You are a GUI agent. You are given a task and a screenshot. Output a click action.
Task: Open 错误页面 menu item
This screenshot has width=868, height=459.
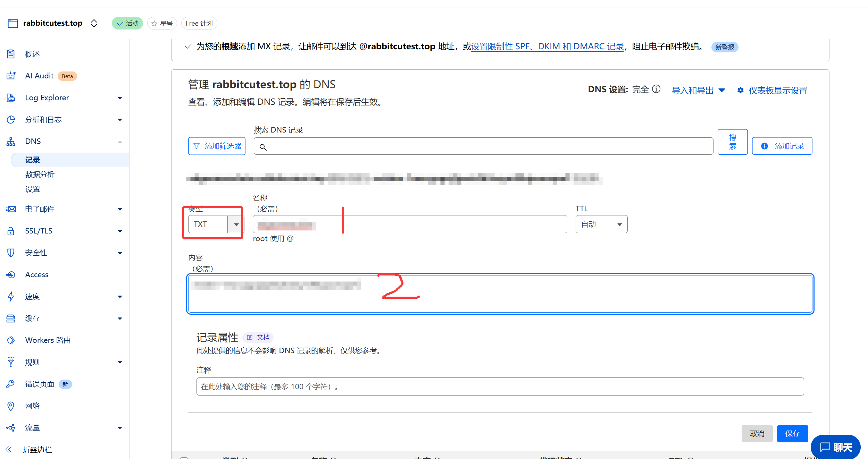tap(40, 384)
